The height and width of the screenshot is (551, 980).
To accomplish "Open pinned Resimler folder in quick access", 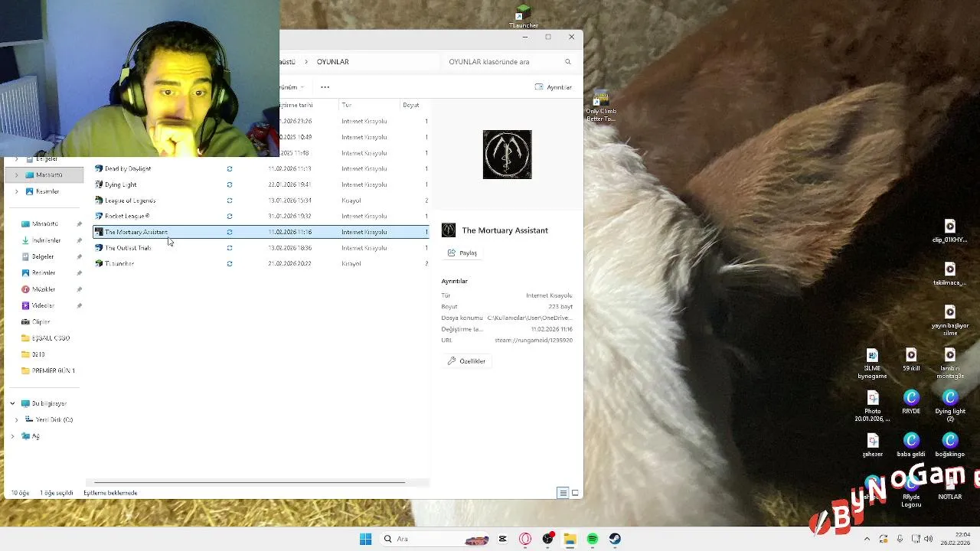I will point(44,272).
